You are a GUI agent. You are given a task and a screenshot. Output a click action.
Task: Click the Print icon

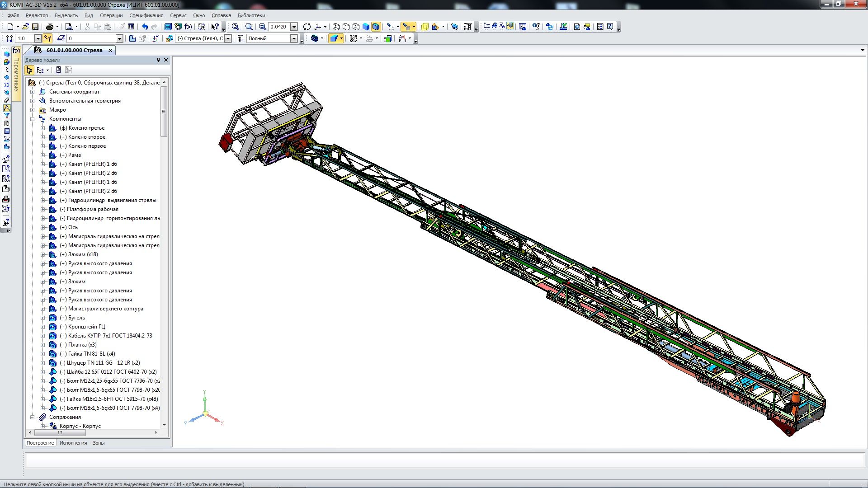(50, 27)
